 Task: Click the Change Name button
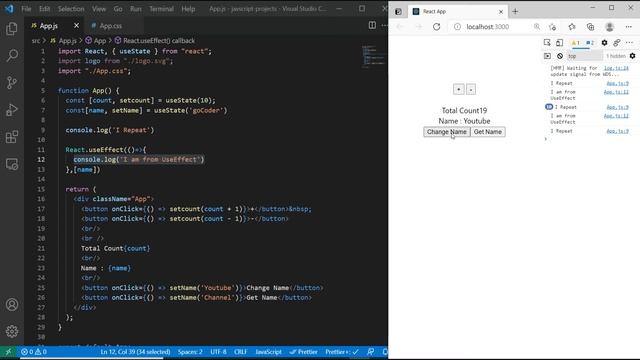(447, 132)
